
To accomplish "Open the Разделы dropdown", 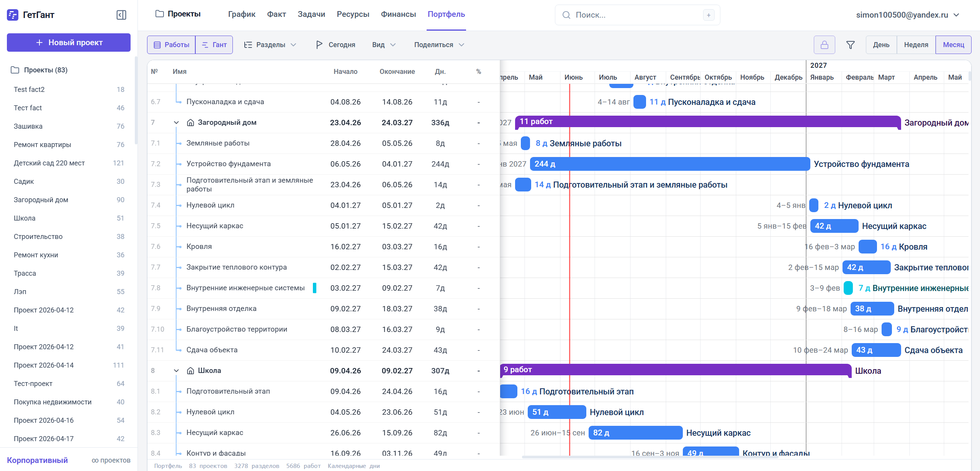I will tap(270, 45).
